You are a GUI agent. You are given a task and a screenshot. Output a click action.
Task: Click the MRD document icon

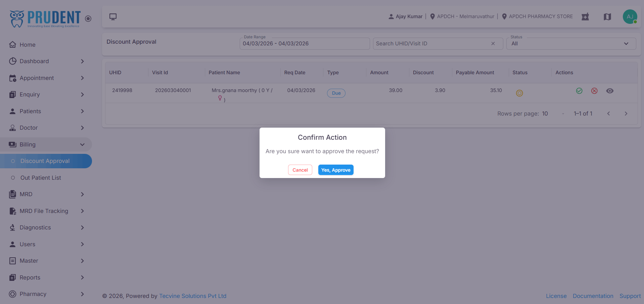[x=13, y=194]
